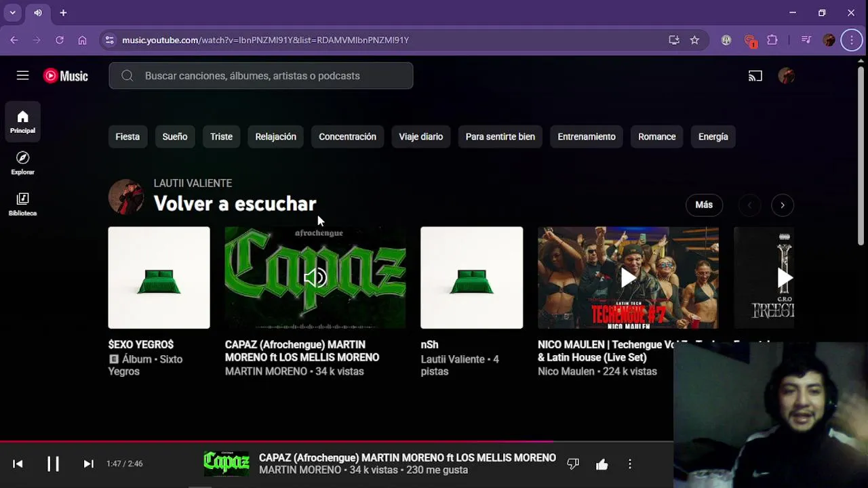
Task: Open a new browser tab
Action: point(63,13)
